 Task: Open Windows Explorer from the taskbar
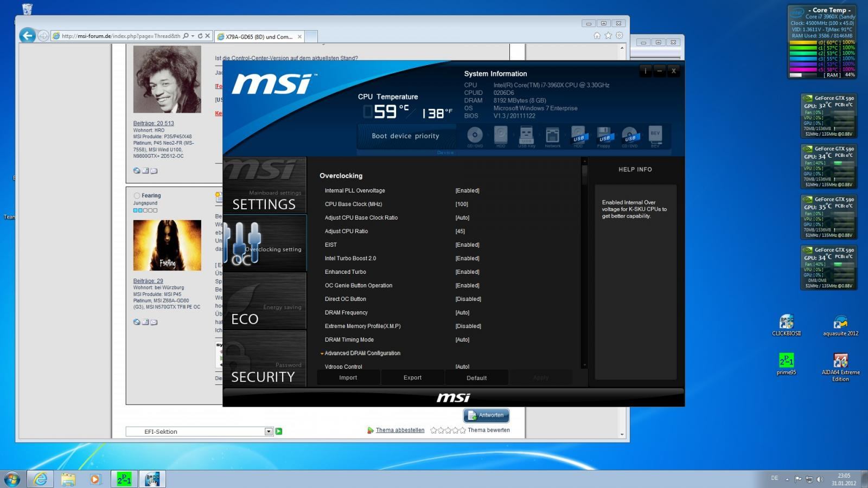point(68,479)
